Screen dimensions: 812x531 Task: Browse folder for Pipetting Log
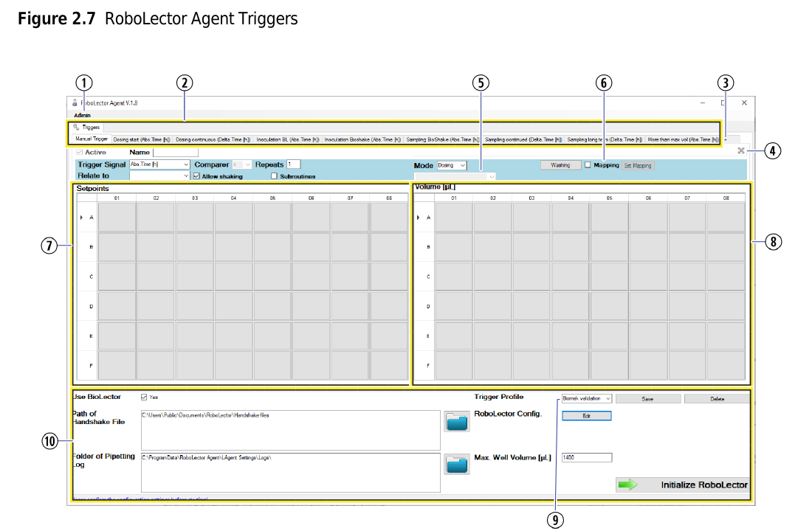pyautogui.click(x=457, y=464)
